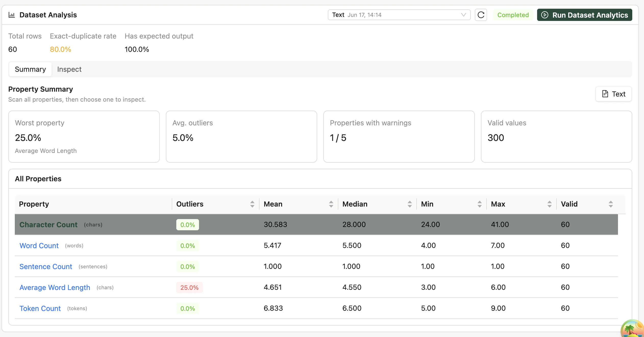Open the Average Word Length property

coord(55,287)
